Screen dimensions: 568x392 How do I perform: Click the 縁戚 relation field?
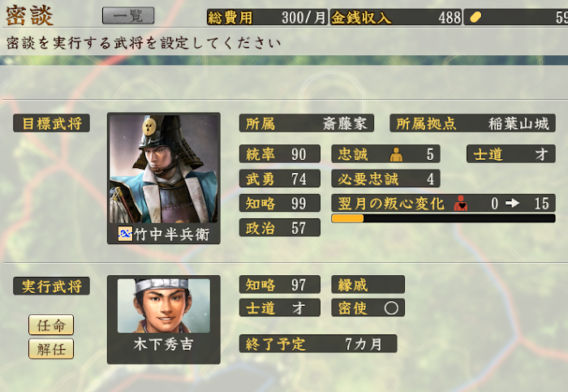click(368, 284)
